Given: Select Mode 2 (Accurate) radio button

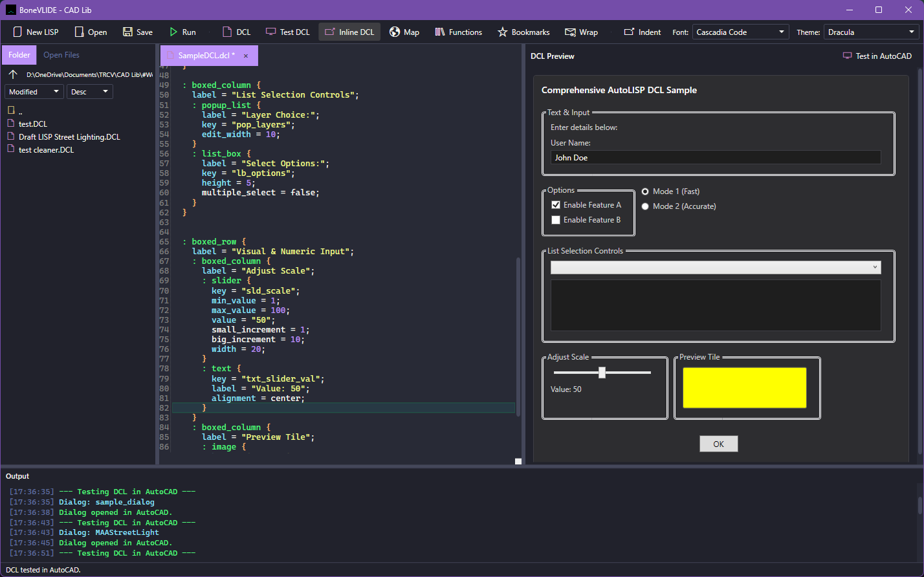Looking at the screenshot, I should coord(645,206).
